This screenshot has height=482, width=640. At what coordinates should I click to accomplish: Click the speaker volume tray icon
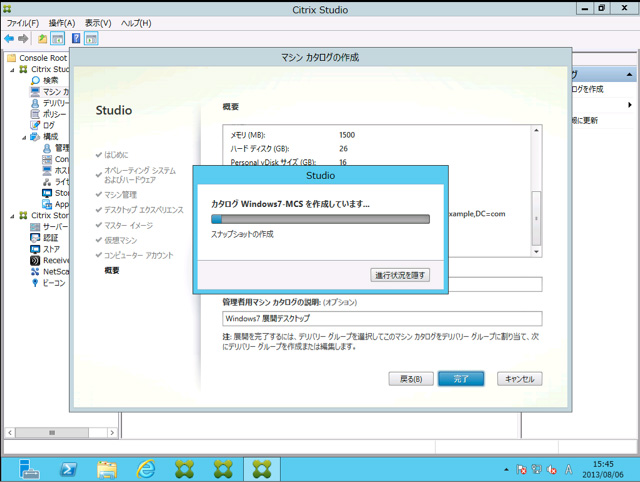pos(552,470)
